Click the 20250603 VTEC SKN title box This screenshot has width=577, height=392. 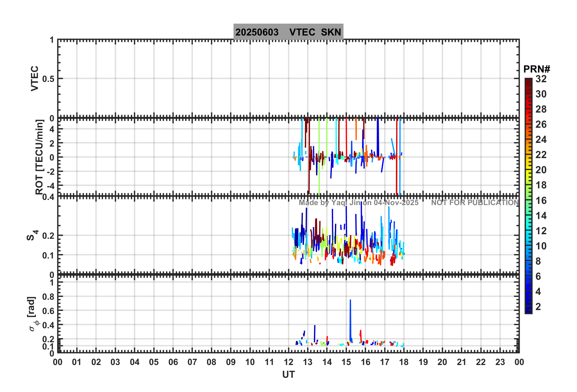click(x=288, y=32)
